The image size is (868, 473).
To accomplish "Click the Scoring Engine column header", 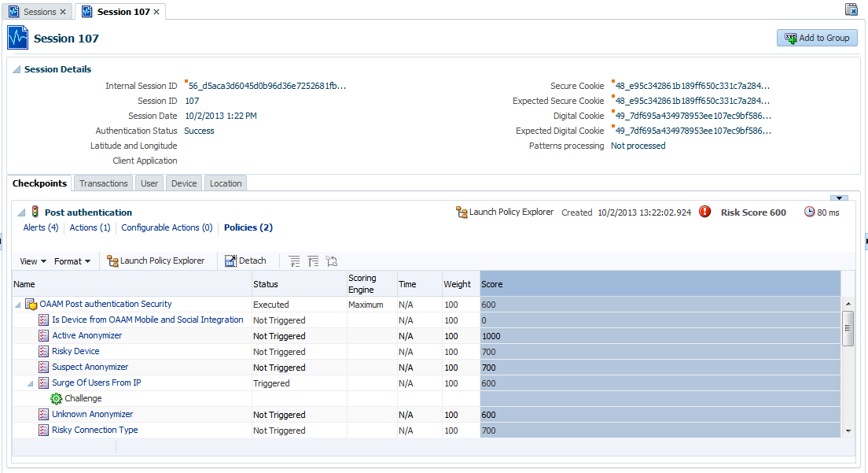I will (x=372, y=283).
